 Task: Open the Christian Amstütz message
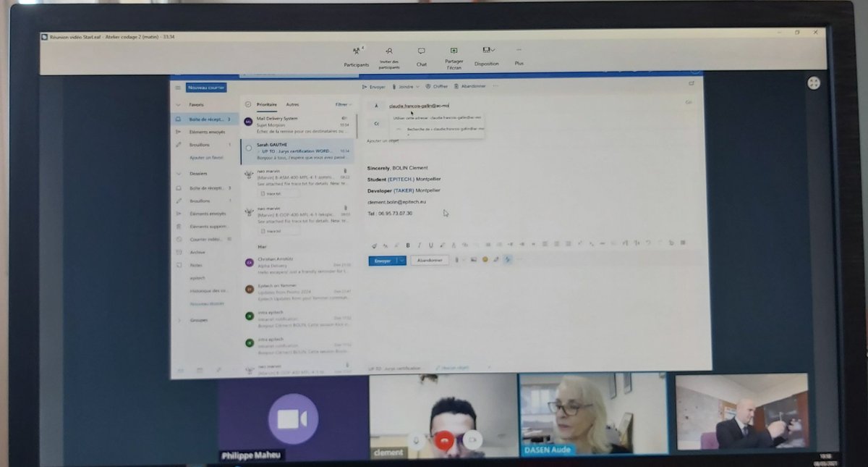pos(298,265)
